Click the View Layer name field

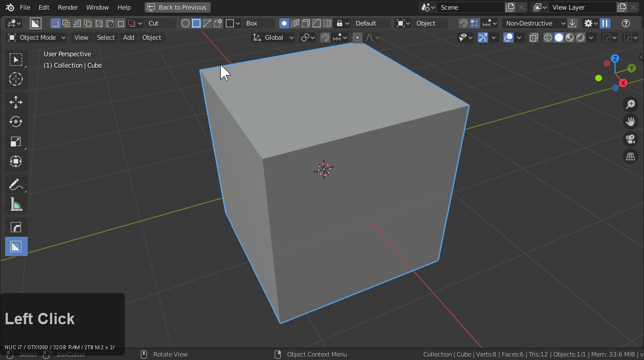point(582,7)
